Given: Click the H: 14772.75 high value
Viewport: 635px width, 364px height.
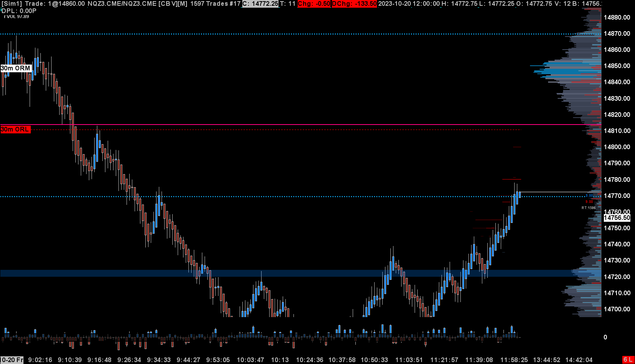Looking at the screenshot, I should pos(459,4).
